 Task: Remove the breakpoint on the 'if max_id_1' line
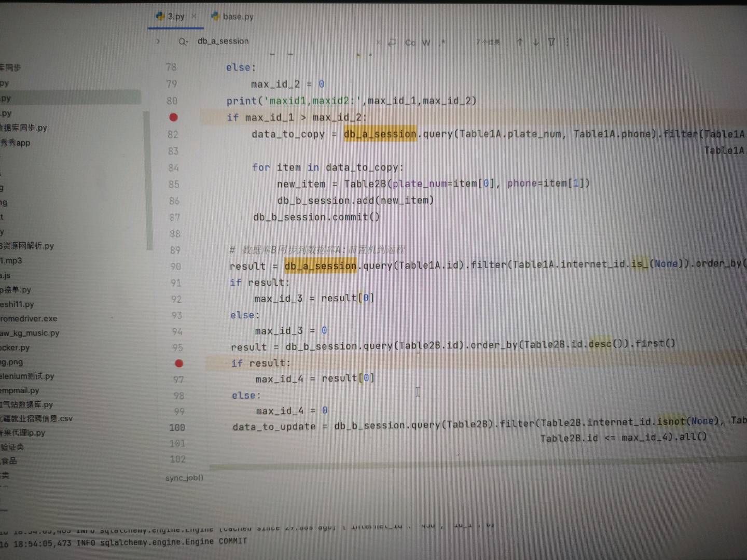click(x=173, y=118)
